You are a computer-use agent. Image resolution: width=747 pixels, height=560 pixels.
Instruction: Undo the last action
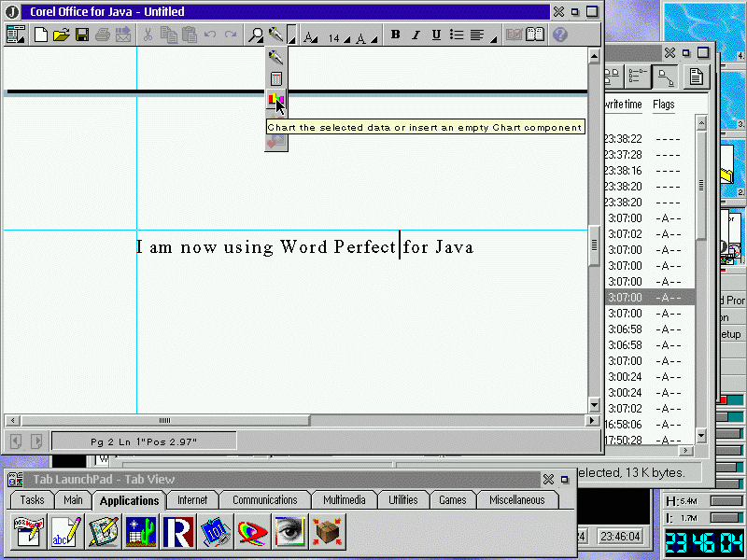point(210,35)
